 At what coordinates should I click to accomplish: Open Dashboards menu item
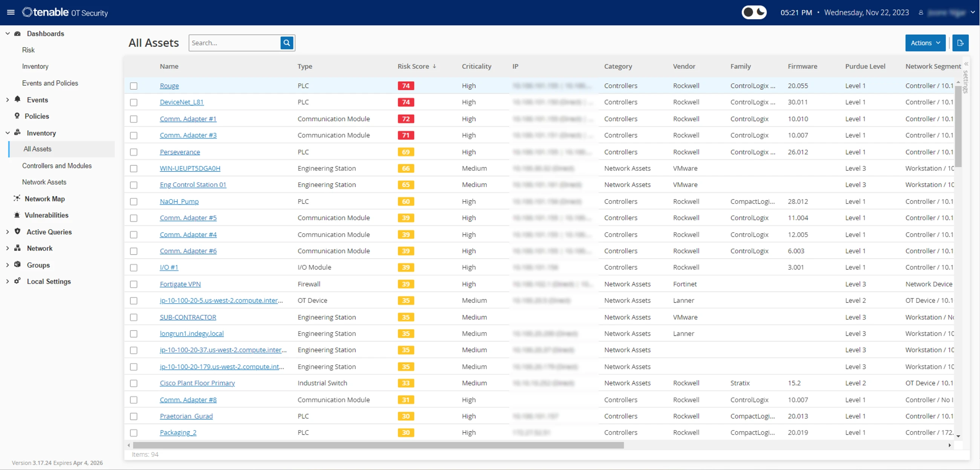coord(44,33)
